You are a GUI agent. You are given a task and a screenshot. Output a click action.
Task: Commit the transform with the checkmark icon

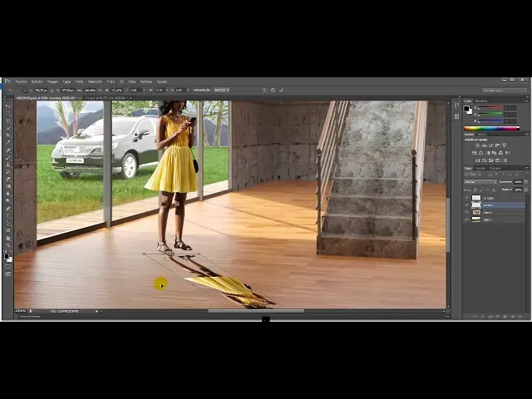(281, 90)
